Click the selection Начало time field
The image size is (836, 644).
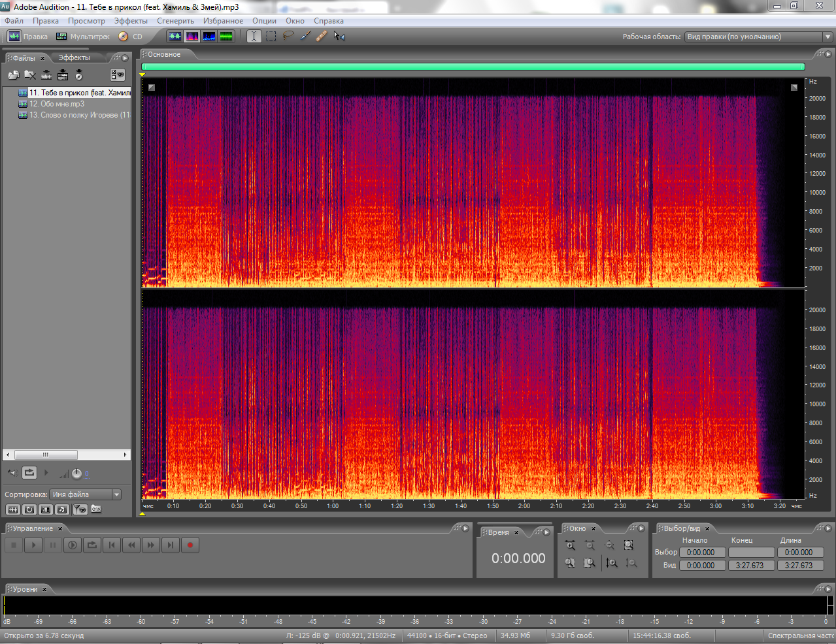(702, 553)
